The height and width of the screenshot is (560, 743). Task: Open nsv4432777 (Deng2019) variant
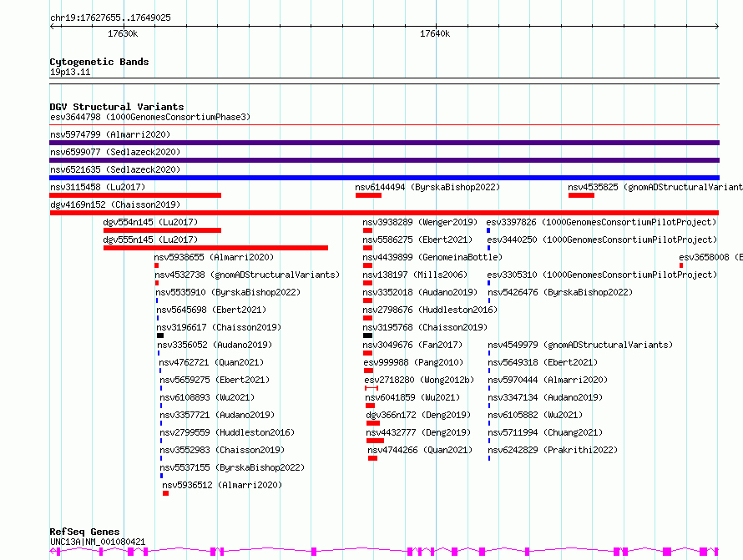click(x=418, y=432)
